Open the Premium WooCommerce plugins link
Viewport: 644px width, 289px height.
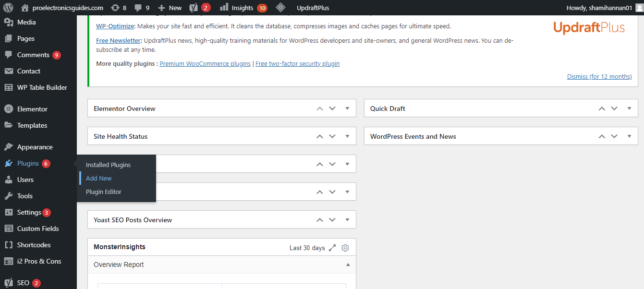click(x=205, y=63)
